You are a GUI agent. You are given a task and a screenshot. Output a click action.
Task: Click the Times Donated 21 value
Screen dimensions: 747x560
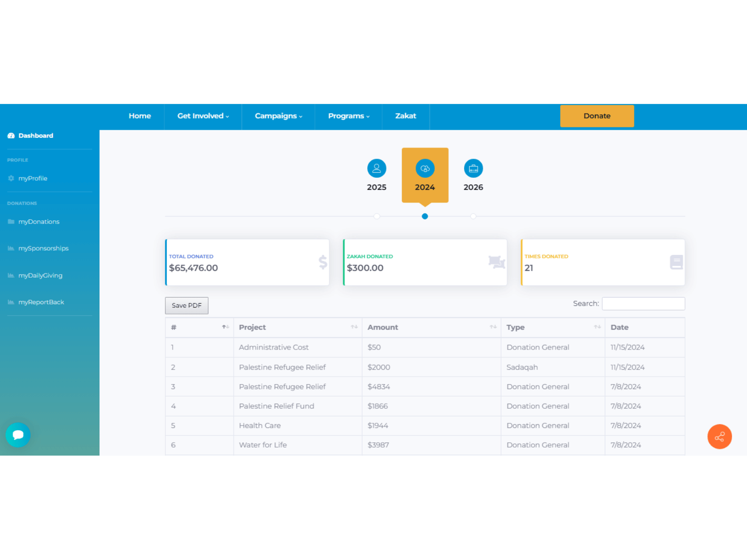(x=529, y=268)
